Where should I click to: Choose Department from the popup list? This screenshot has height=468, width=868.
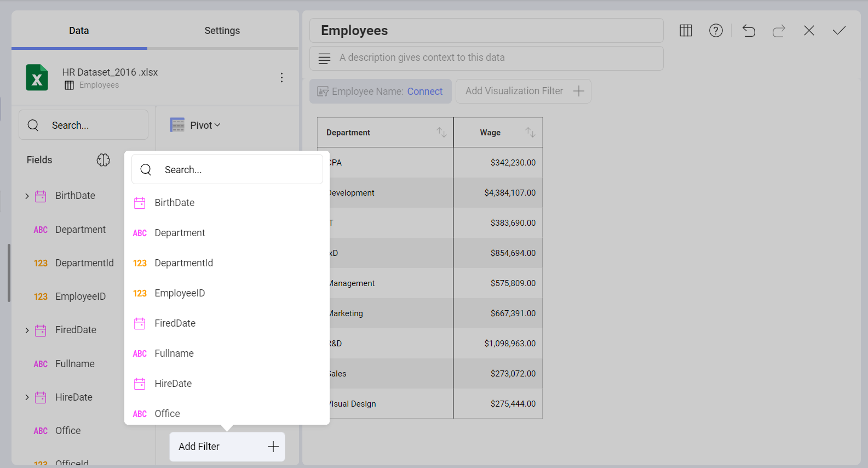(x=227, y=233)
